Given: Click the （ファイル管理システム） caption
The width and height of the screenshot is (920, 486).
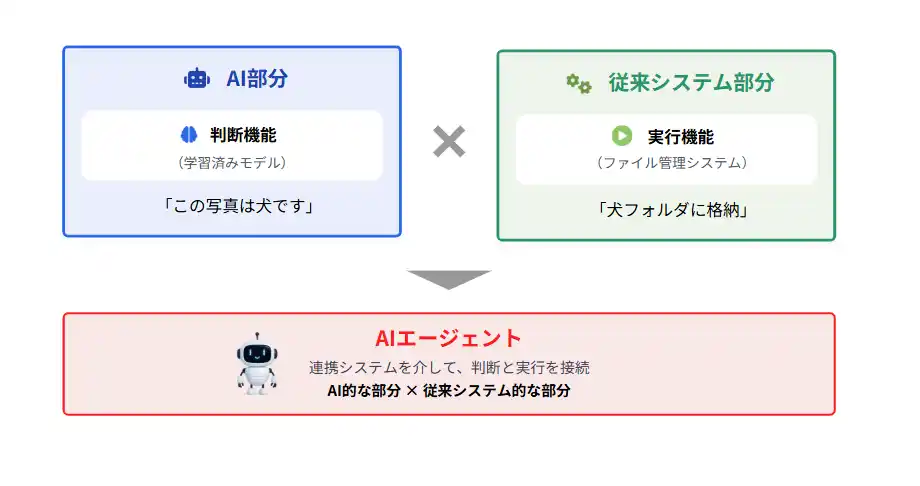Looking at the screenshot, I should [x=667, y=162].
